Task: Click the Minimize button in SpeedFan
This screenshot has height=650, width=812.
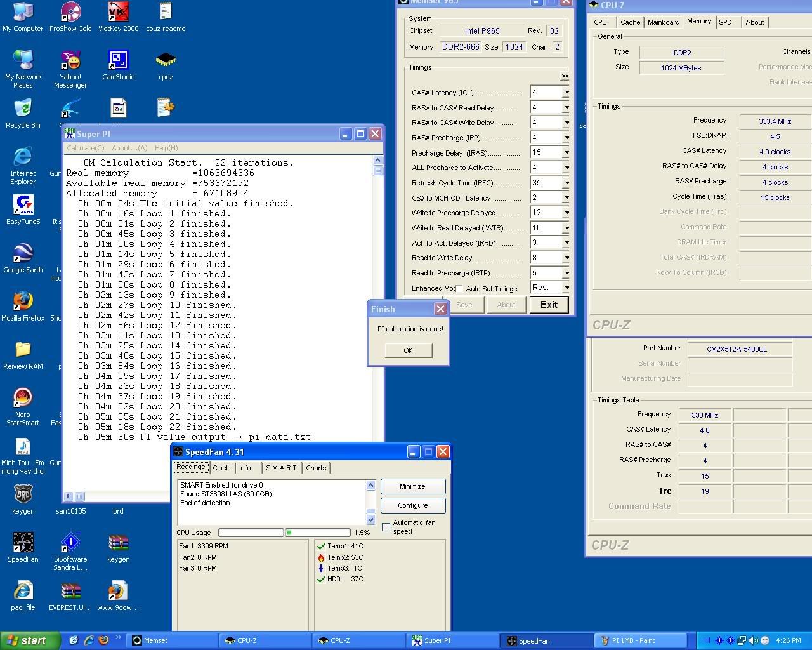Action: 412,486
